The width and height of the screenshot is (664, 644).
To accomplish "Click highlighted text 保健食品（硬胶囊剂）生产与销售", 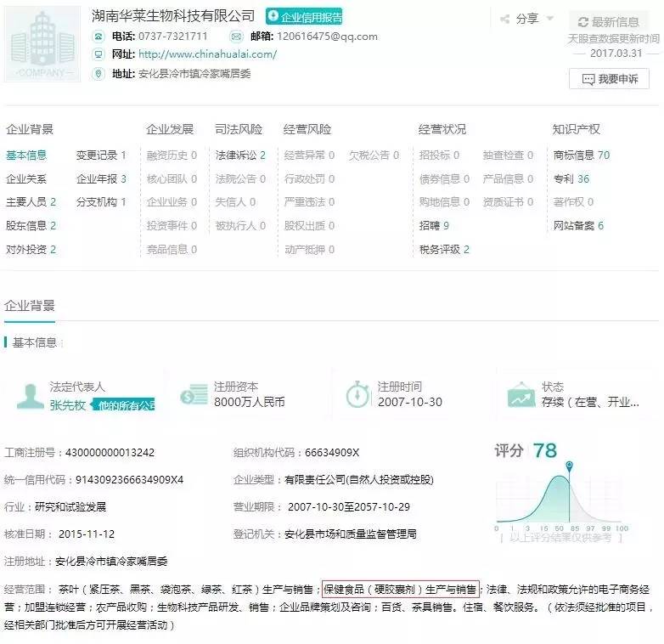I will (x=400, y=589).
